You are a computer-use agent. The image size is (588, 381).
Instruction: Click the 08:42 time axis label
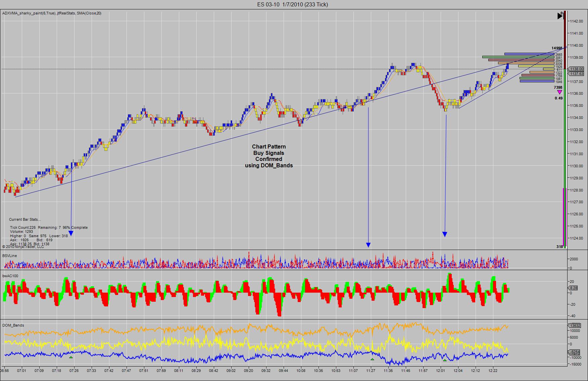pos(213,371)
